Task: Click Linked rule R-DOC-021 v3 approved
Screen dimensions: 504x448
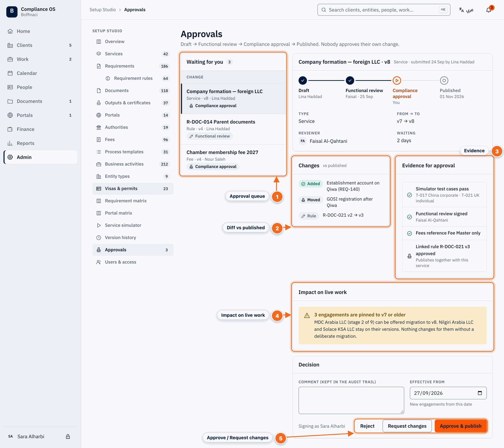Action: click(444, 256)
